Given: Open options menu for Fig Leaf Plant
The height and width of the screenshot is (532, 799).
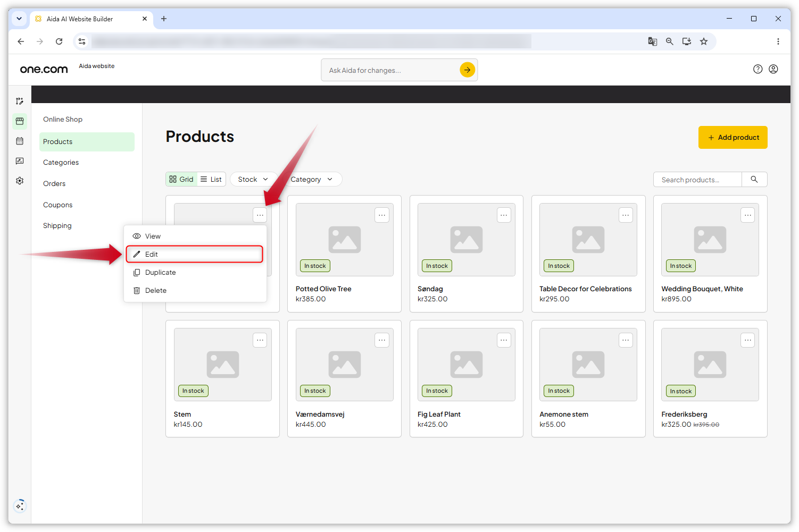Looking at the screenshot, I should point(504,340).
